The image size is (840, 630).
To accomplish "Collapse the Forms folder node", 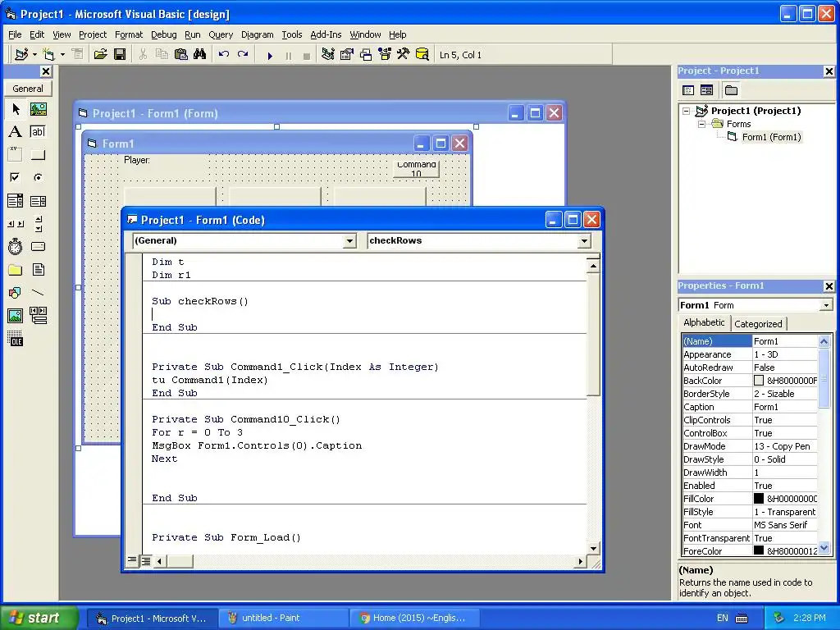I will [x=702, y=124].
